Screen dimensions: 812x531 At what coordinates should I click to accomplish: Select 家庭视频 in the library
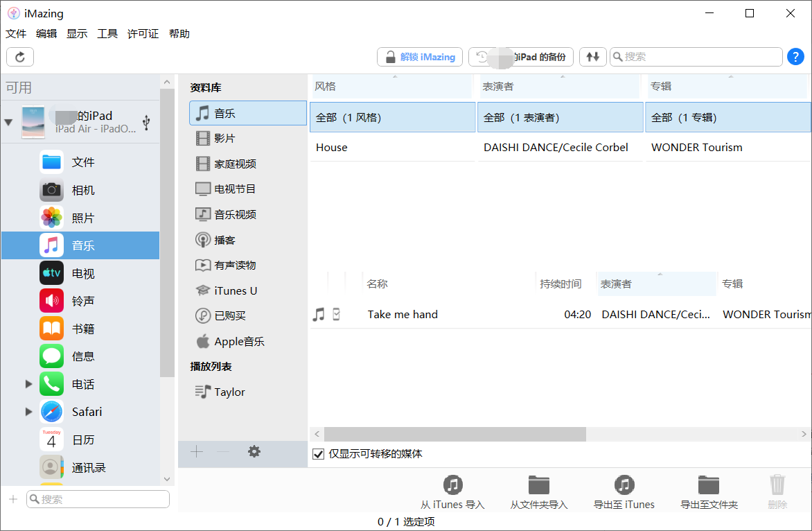pyautogui.click(x=248, y=164)
